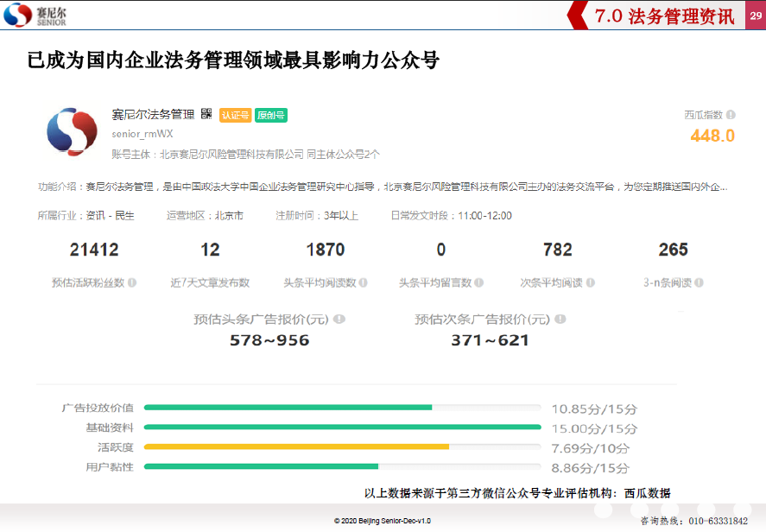
Task: Click the 运营地区：北京市 field
Action: 205,216
